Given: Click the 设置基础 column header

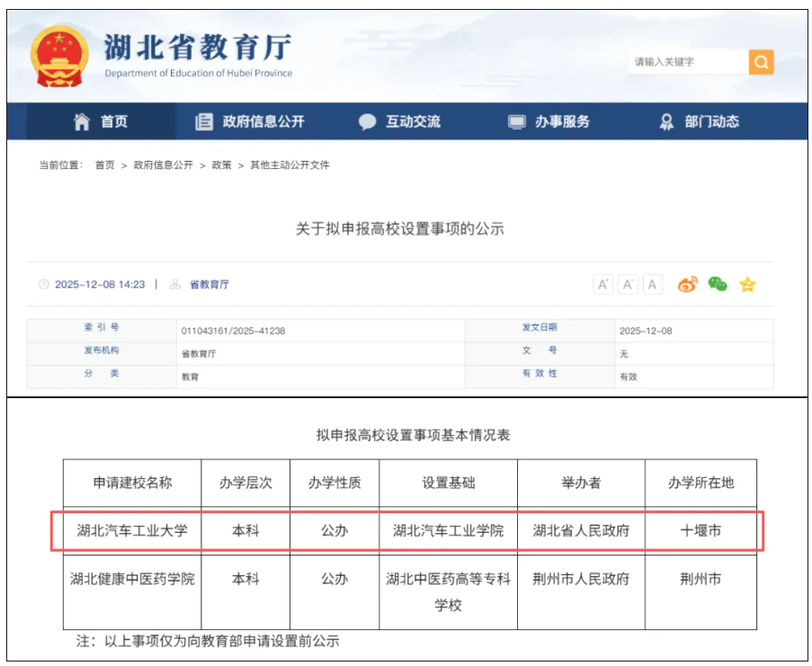Looking at the screenshot, I should [x=449, y=483].
